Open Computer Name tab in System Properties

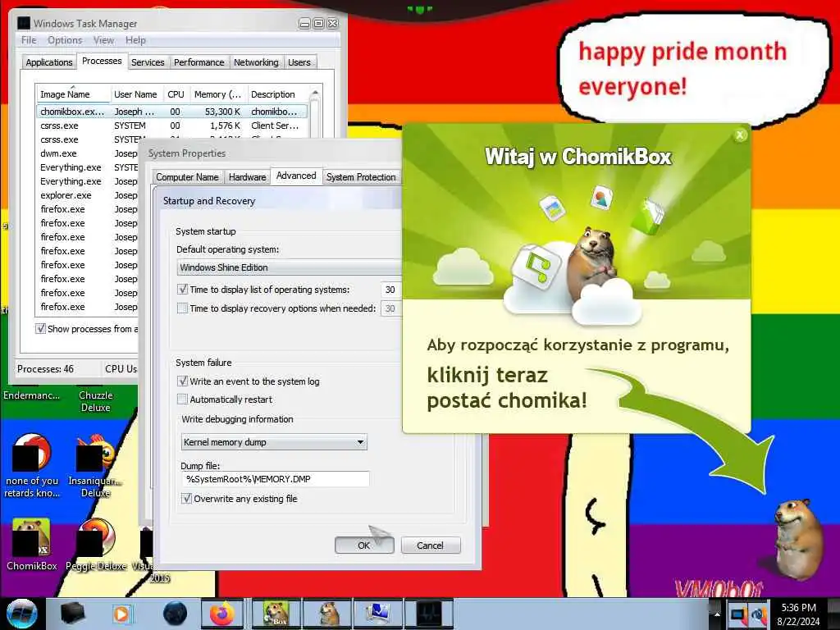point(187,177)
